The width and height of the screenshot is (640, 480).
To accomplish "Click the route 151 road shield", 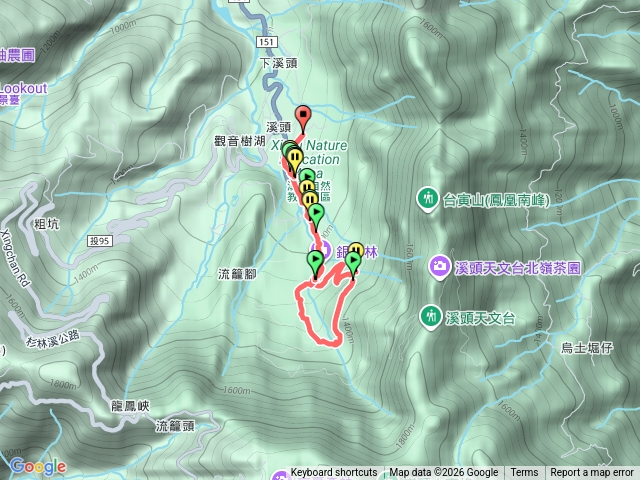I will (x=266, y=42).
